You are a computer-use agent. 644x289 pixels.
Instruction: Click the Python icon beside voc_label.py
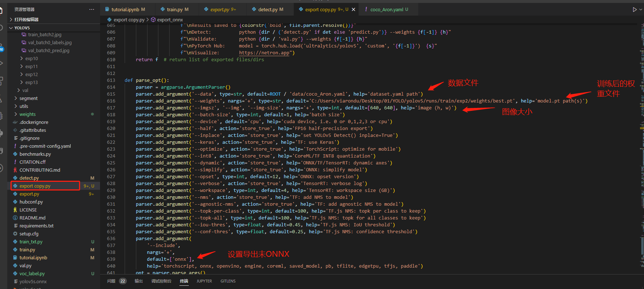(x=15, y=273)
